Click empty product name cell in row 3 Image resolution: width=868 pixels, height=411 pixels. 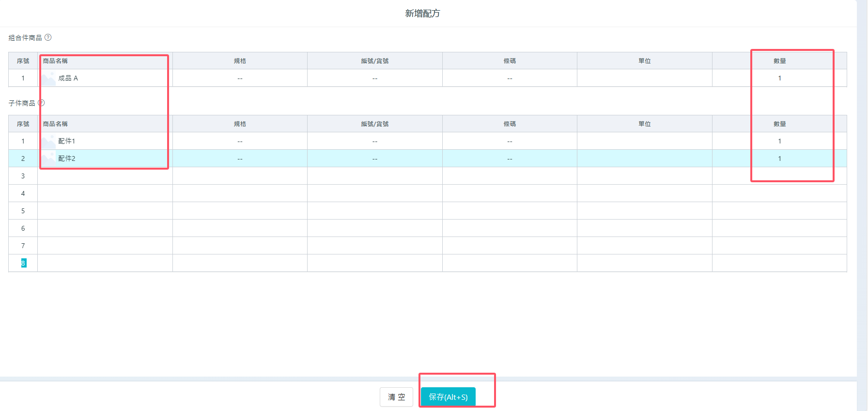point(105,176)
